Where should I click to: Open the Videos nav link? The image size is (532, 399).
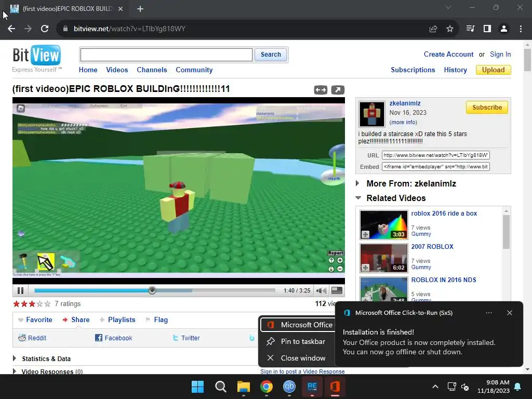coord(117,70)
